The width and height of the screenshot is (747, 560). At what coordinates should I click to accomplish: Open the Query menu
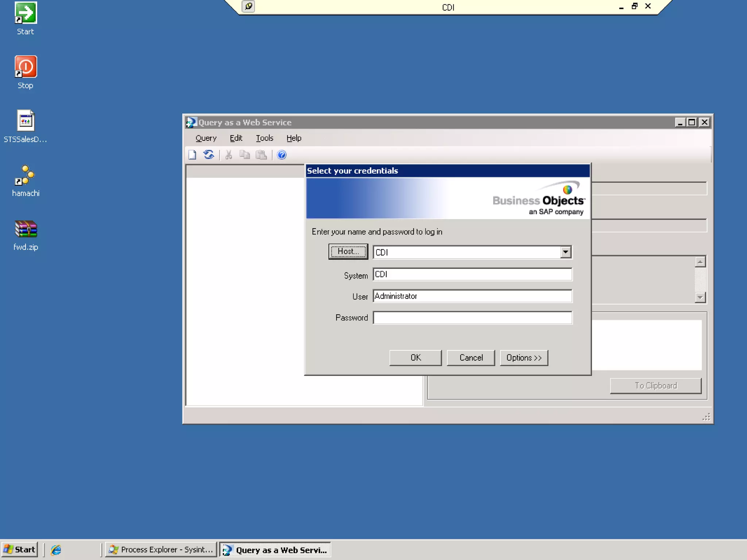[x=206, y=138]
